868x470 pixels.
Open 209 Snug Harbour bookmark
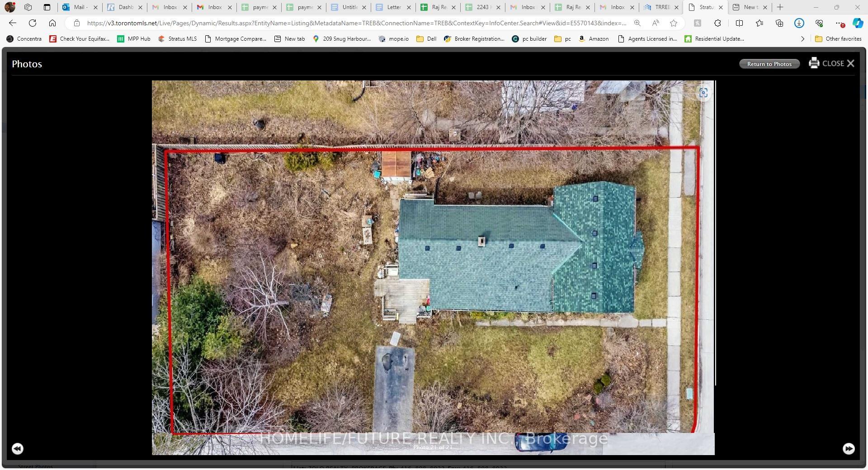pyautogui.click(x=342, y=39)
